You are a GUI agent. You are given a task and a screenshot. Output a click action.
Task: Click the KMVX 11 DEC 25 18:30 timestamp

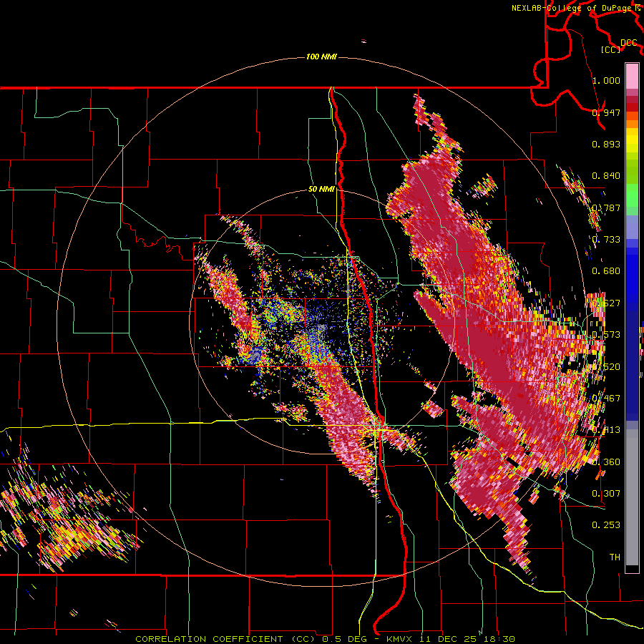coord(451,639)
